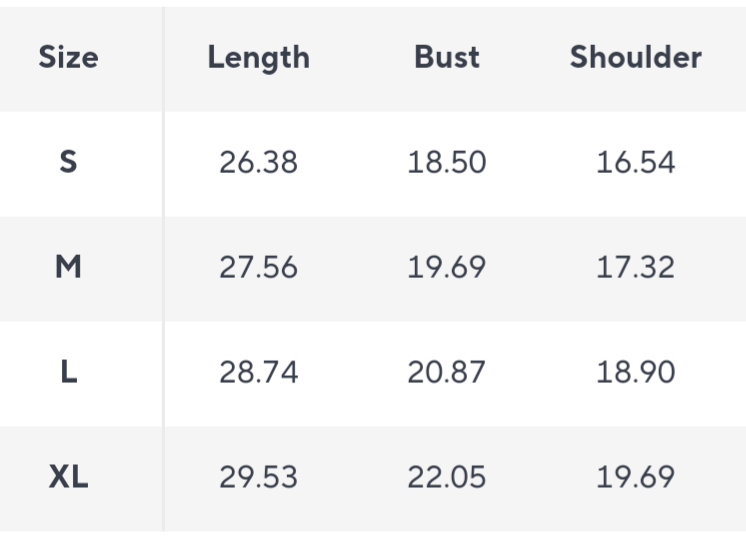Click bust value 22.05 for size XL
746x538 pixels.
click(x=447, y=477)
